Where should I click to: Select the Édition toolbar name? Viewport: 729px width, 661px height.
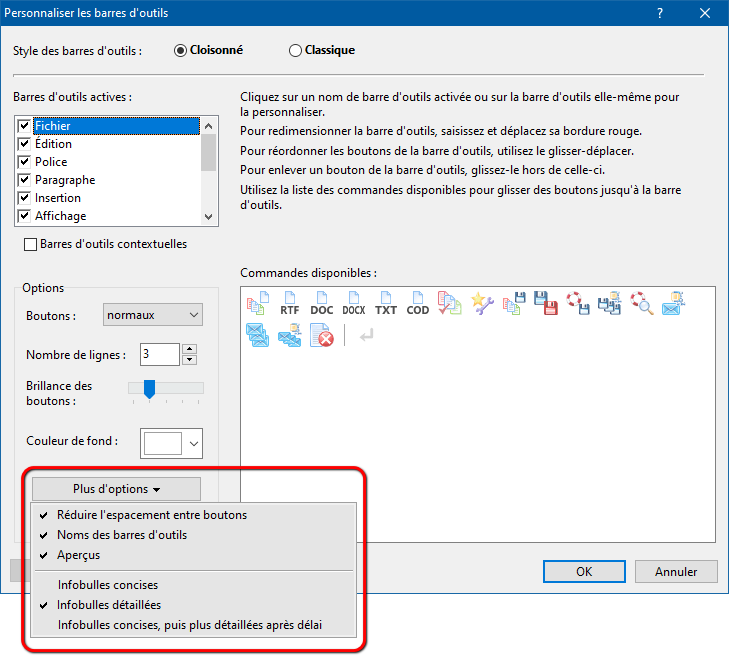tap(53, 144)
